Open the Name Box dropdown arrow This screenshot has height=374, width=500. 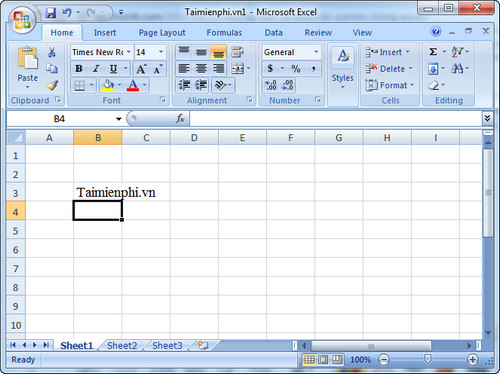coord(118,119)
